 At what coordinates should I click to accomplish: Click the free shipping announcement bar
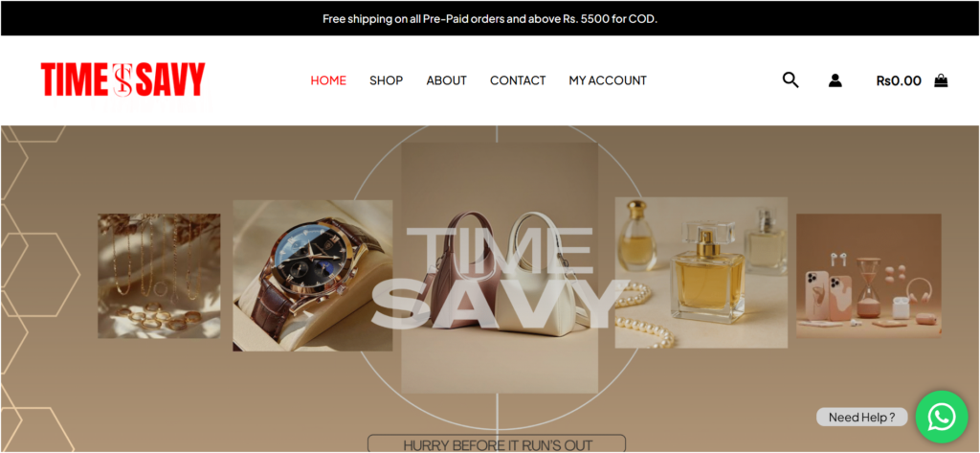click(490, 19)
